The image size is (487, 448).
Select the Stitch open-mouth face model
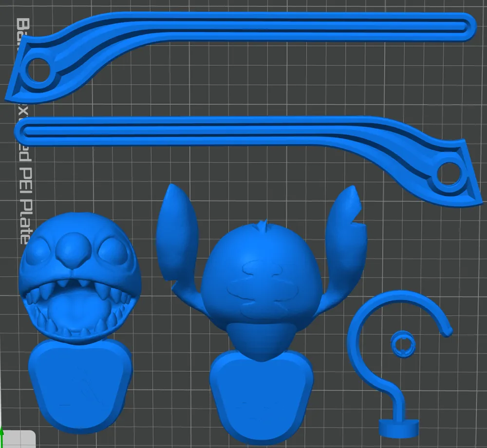(x=79, y=323)
